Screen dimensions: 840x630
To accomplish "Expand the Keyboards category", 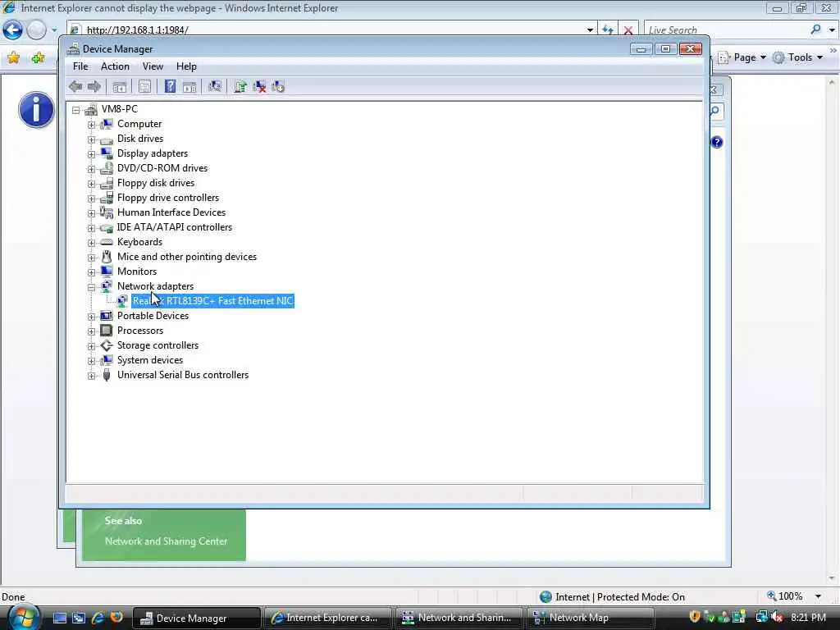I will (x=92, y=243).
